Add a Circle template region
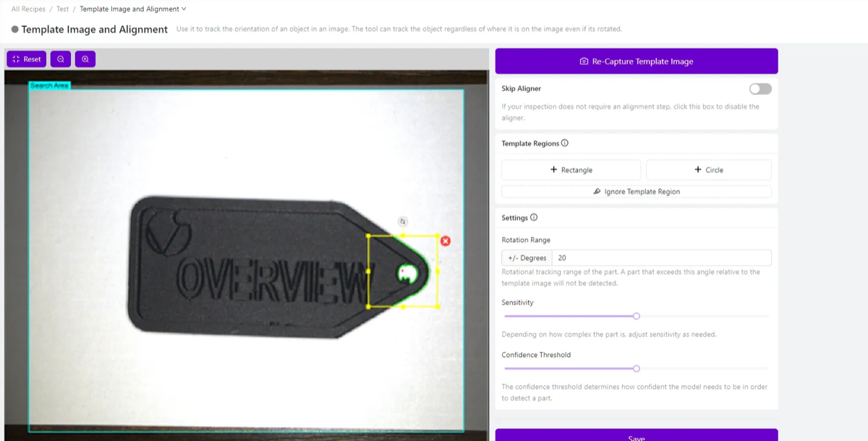868x441 pixels. (x=708, y=169)
